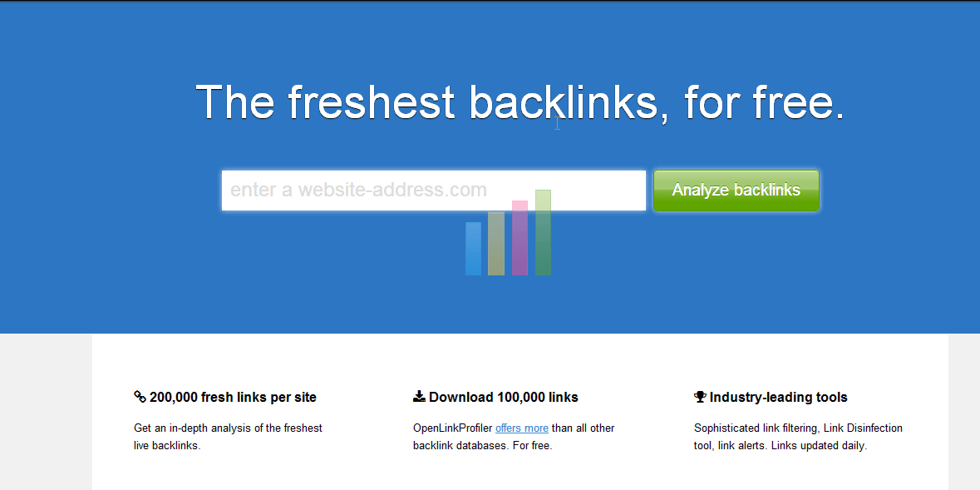Screen dimensions: 980x490
Task: Open the "offers more" link
Action: click(x=522, y=428)
